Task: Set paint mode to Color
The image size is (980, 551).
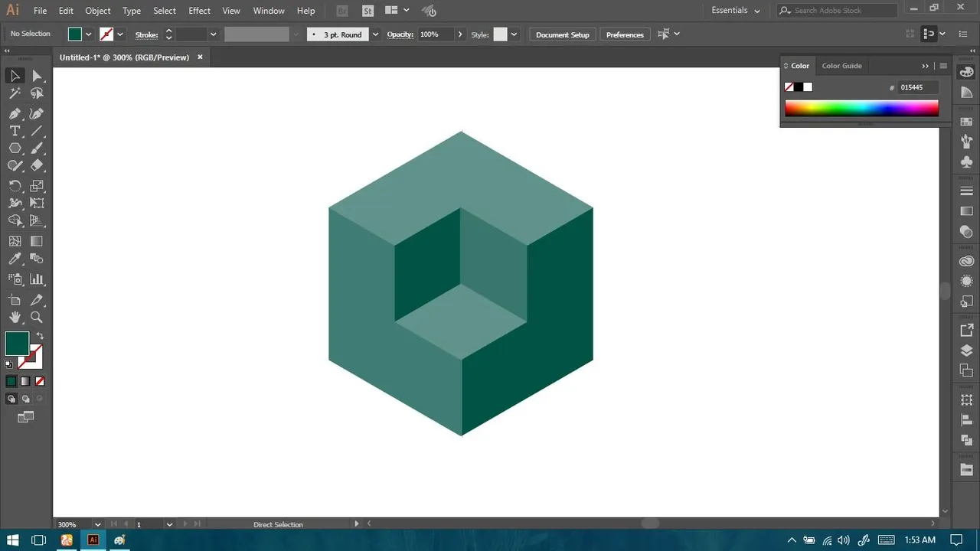Action: click(x=11, y=381)
